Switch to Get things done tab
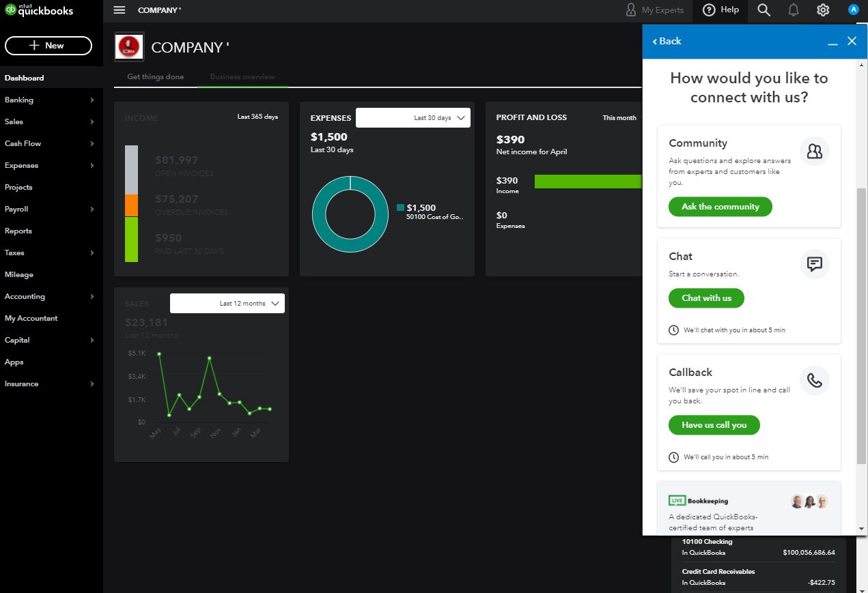 [x=156, y=76]
